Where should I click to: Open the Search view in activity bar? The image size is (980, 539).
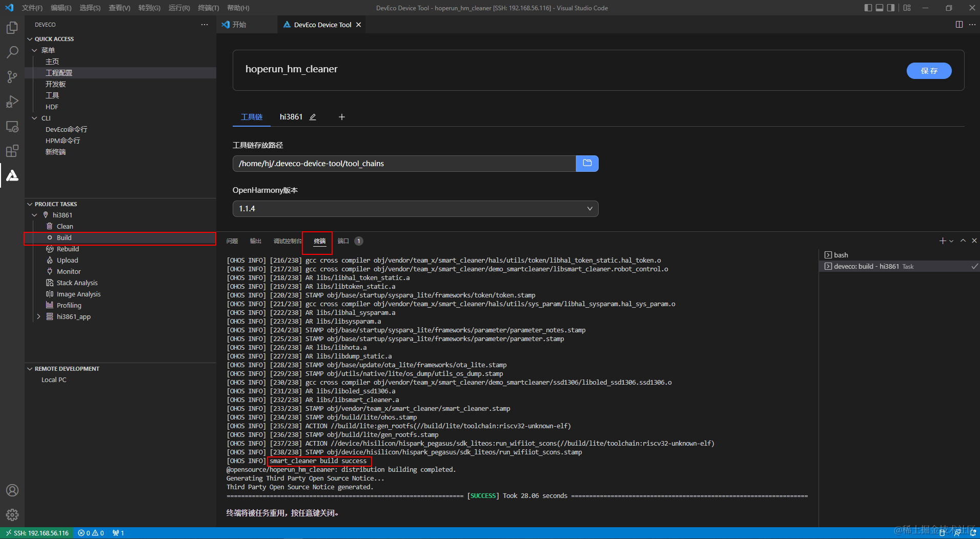pos(12,52)
